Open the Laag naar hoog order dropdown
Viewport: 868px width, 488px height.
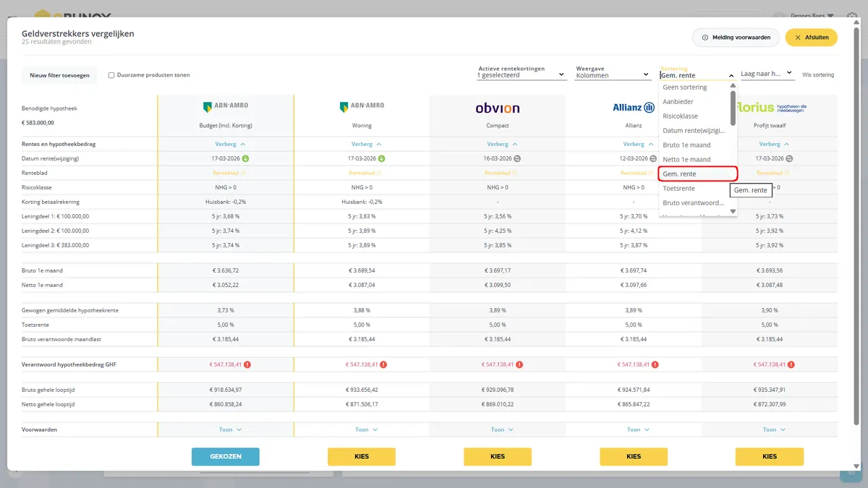coord(767,73)
